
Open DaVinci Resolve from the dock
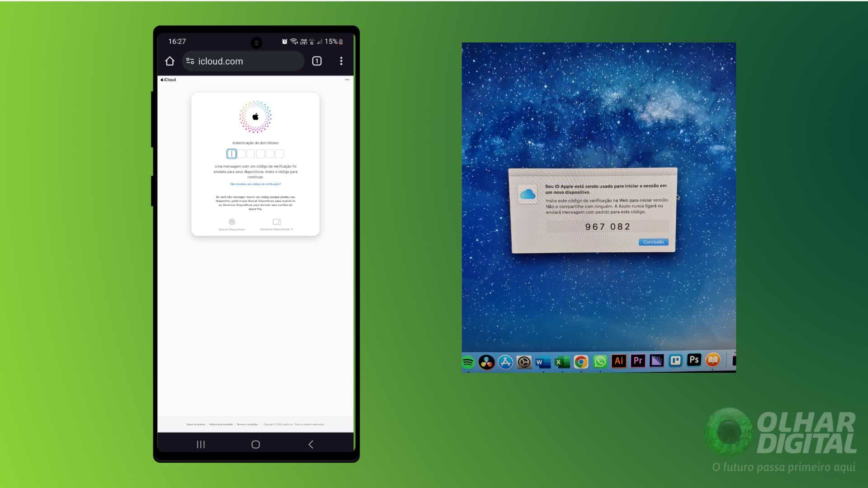[x=486, y=362]
